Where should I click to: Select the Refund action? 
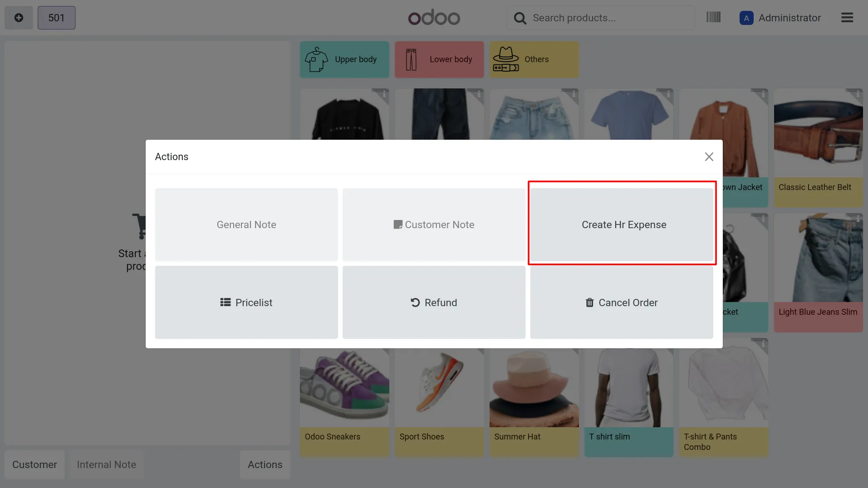point(434,303)
